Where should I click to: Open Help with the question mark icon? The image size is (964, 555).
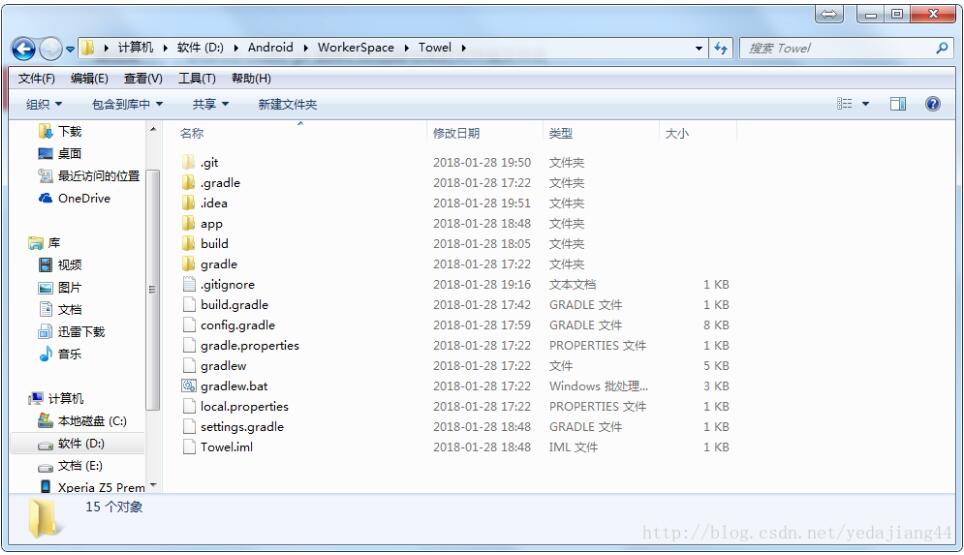933,104
